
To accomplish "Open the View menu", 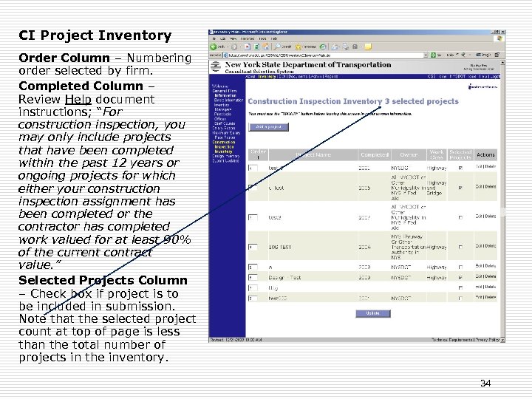I will pyautogui.click(x=233, y=38).
